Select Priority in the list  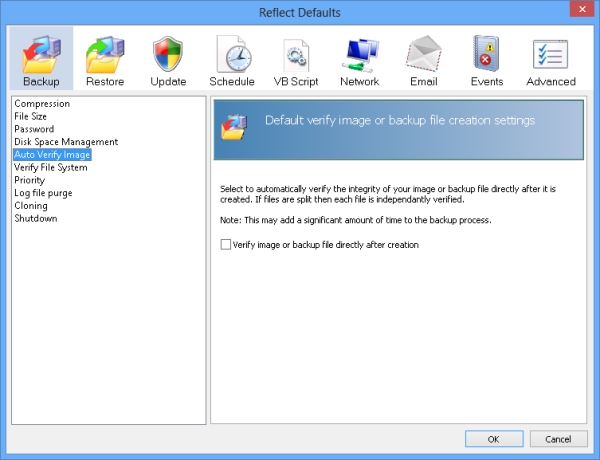pos(29,180)
